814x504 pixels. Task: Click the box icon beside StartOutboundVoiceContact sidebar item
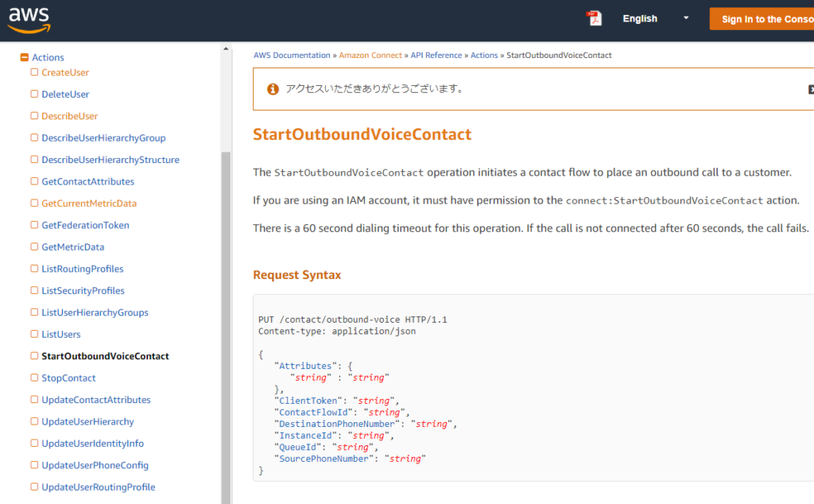34,355
